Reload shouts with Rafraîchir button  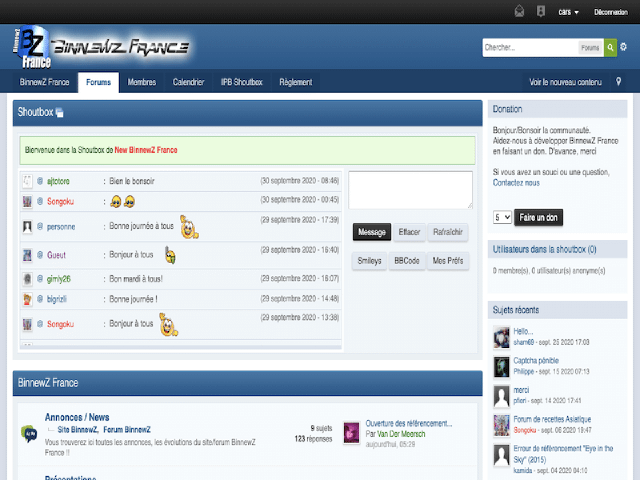click(x=448, y=232)
